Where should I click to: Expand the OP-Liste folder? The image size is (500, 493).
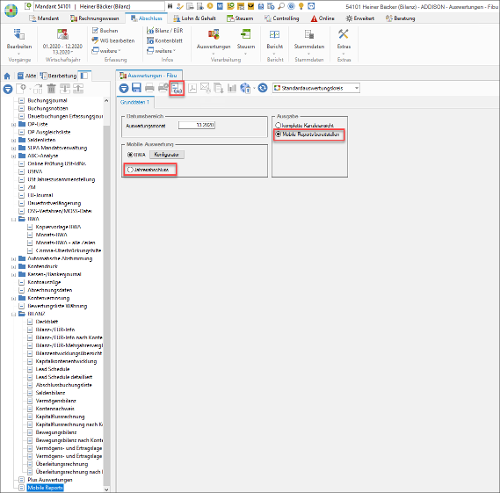pyautogui.click(x=14, y=124)
